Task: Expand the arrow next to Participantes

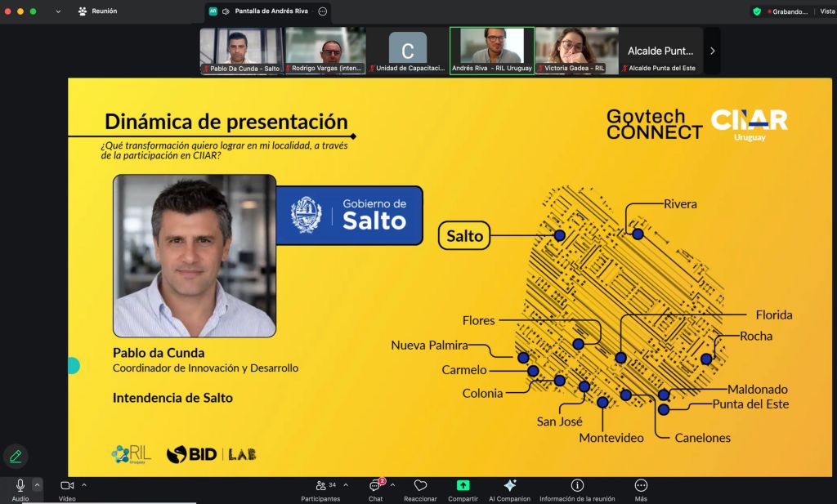Action: (345, 484)
